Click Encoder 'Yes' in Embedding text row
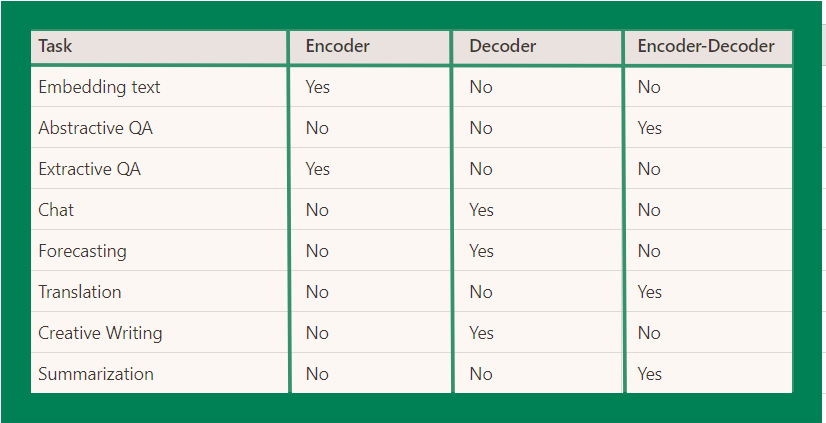 point(317,87)
